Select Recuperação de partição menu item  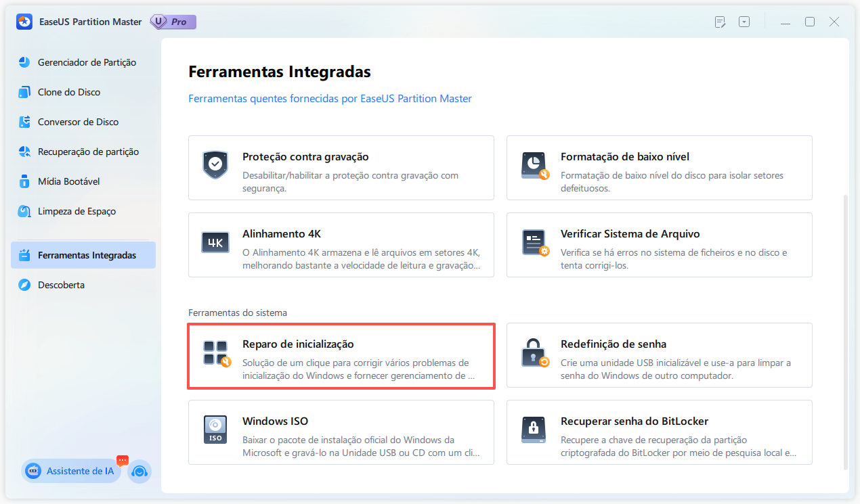tap(83, 152)
